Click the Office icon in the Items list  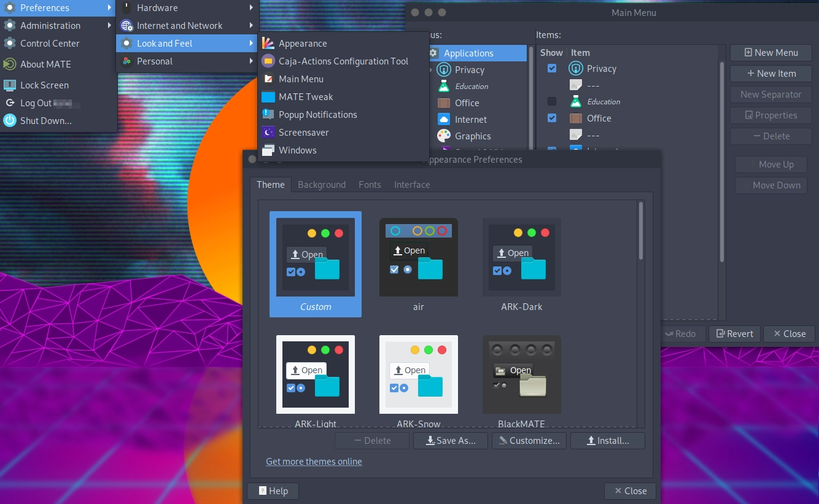tap(575, 118)
